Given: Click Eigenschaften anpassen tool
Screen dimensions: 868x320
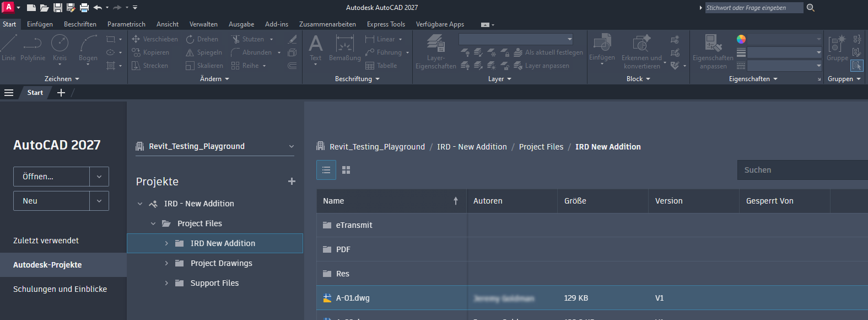Looking at the screenshot, I should click(x=713, y=51).
